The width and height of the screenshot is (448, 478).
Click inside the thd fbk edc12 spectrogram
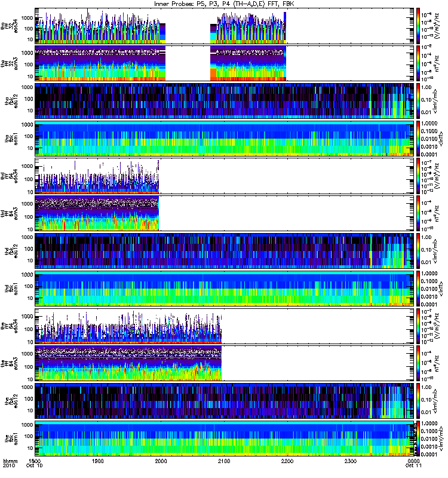click(225, 251)
